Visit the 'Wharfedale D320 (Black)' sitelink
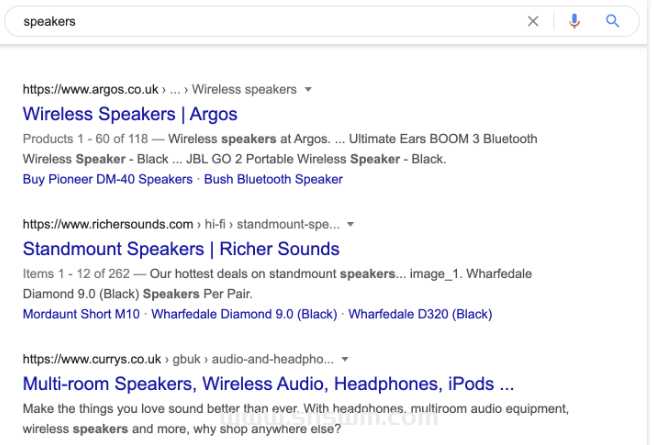The image size is (657, 445). tap(420, 314)
